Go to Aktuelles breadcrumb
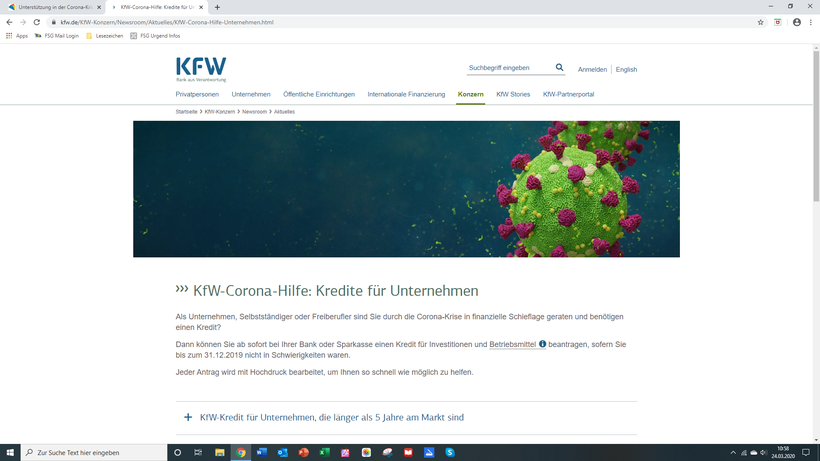Screen dimensions: 820x461 pos(284,112)
